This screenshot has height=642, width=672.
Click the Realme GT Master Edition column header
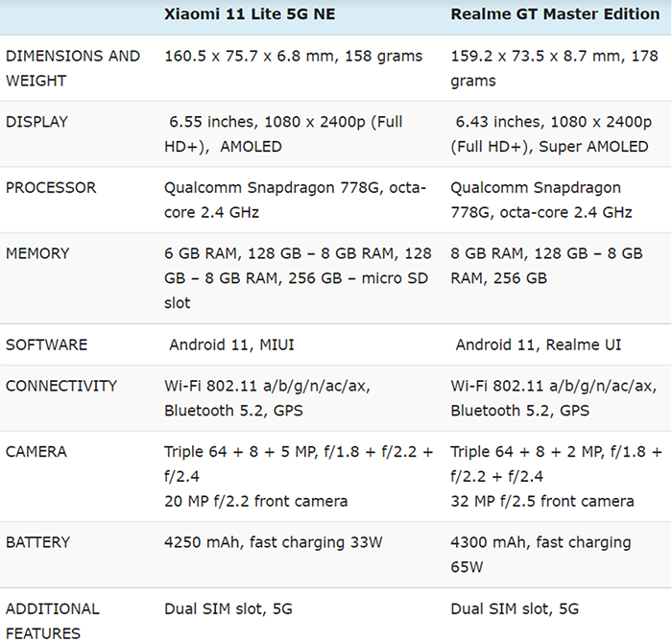[555, 14]
